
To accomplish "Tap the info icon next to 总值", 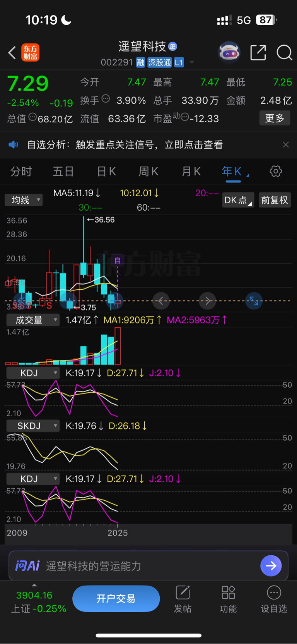I will coord(32,117).
